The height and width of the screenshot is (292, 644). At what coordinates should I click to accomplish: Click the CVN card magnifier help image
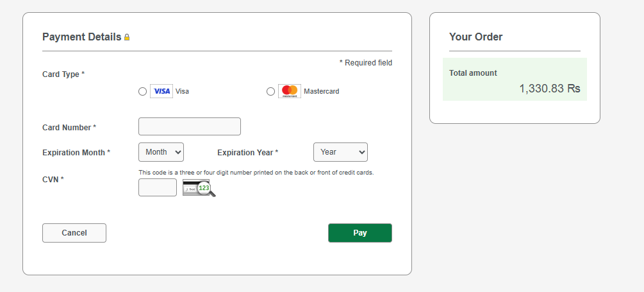click(x=199, y=188)
